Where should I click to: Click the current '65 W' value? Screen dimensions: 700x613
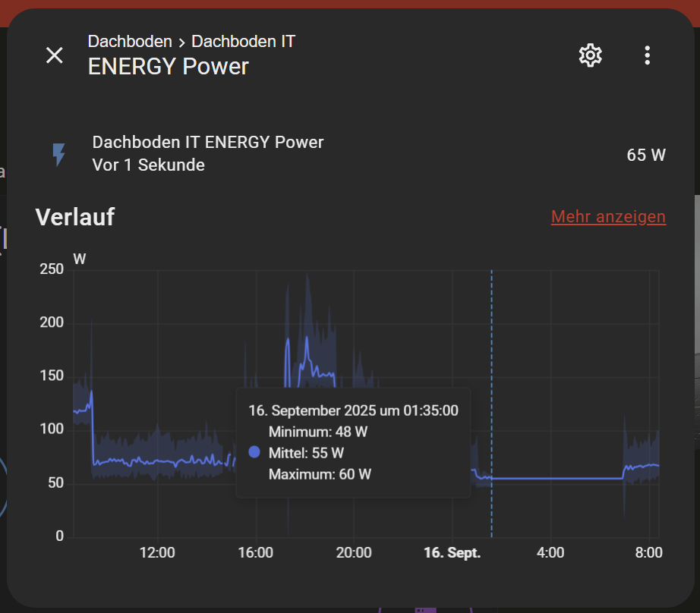coord(646,155)
